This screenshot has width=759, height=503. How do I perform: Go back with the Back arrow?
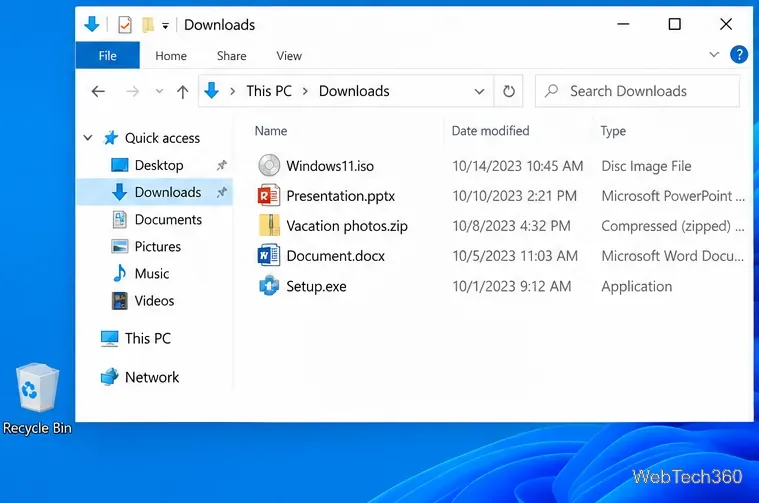tap(98, 91)
